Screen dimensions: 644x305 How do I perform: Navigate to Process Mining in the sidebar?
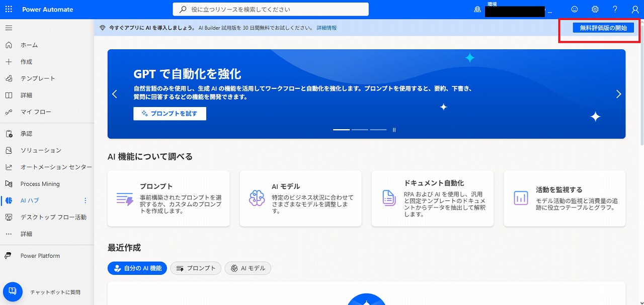40,184
